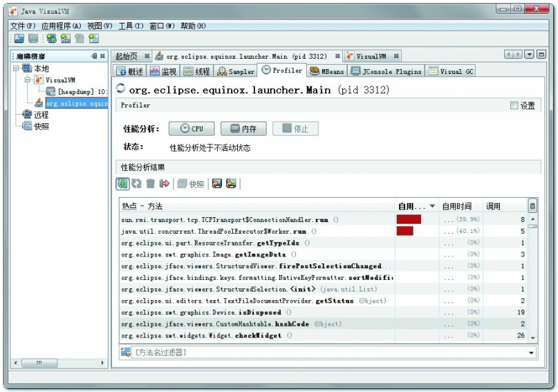Click the Load heap dump toolbar icon
This screenshot has height=392, width=558.
[x=19, y=39]
